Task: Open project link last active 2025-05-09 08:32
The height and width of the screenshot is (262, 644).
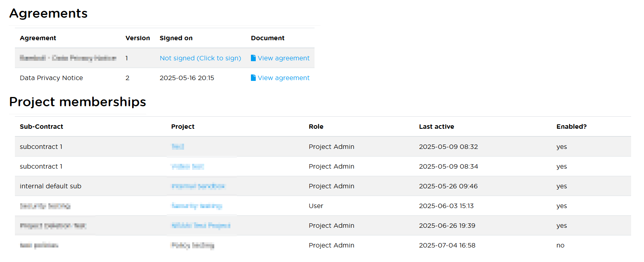Action: tap(178, 146)
